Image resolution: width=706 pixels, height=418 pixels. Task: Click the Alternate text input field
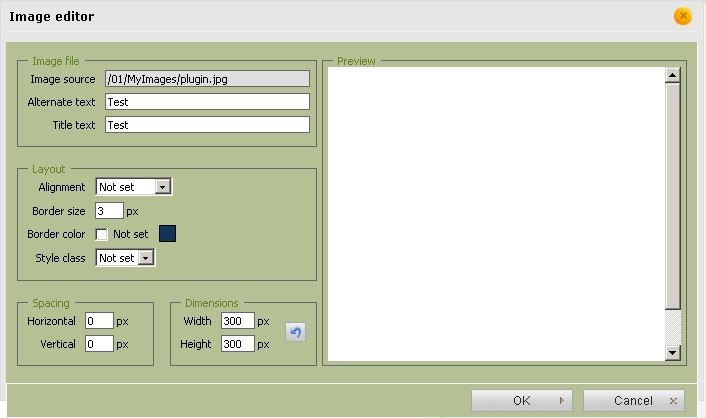coord(207,102)
